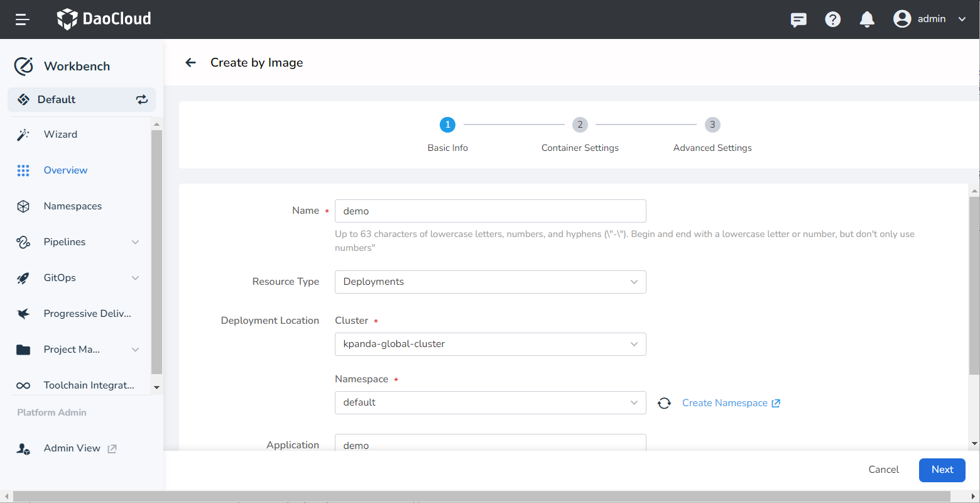Open the Namespace dropdown showing default

click(490, 402)
